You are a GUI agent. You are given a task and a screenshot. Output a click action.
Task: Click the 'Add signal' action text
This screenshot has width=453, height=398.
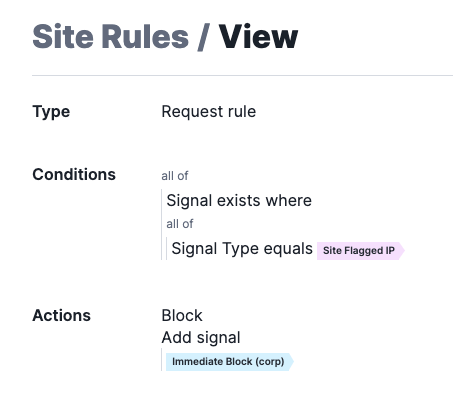(x=201, y=338)
